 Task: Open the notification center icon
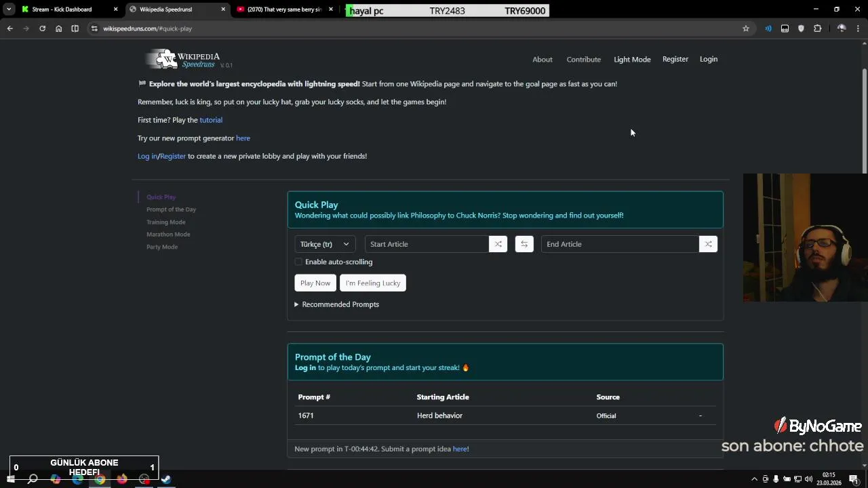pyautogui.click(x=854, y=479)
